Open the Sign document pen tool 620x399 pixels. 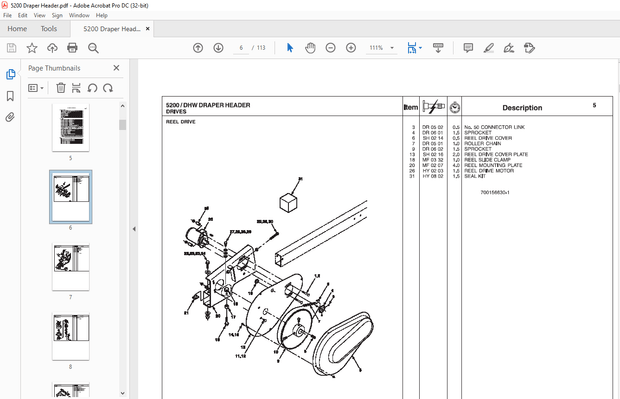point(509,48)
